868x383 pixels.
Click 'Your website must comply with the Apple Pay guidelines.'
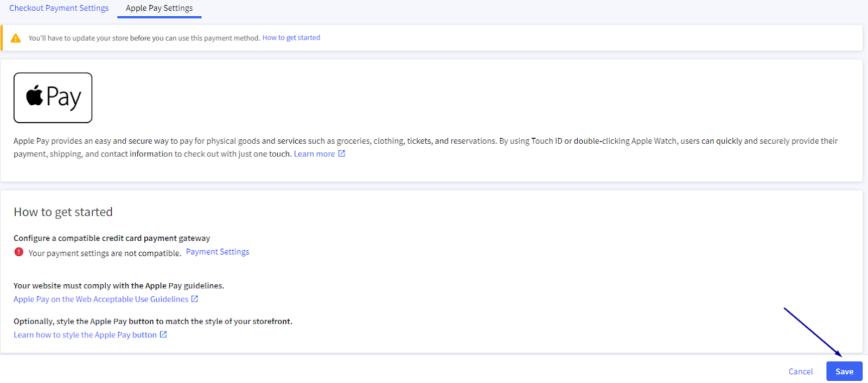point(119,286)
